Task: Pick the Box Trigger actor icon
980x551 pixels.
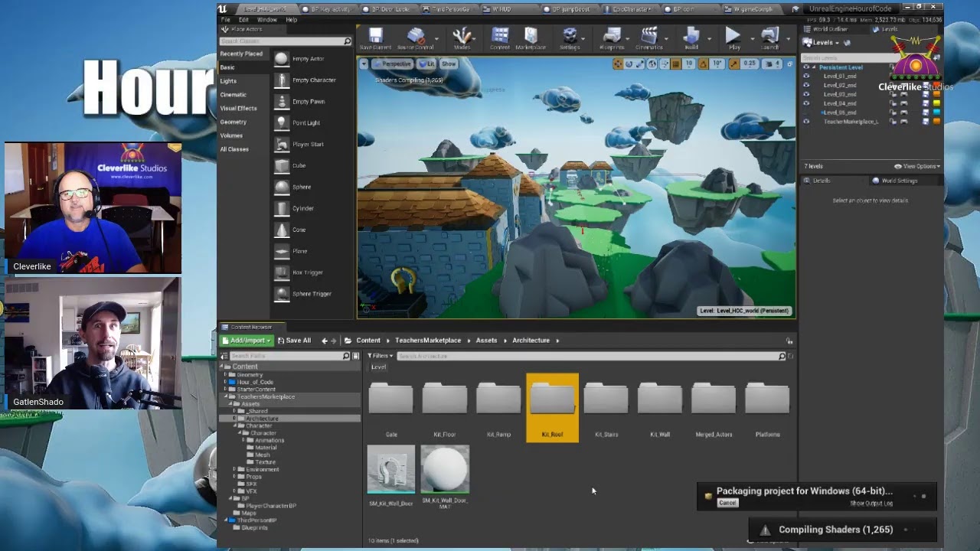Action: click(282, 272)
